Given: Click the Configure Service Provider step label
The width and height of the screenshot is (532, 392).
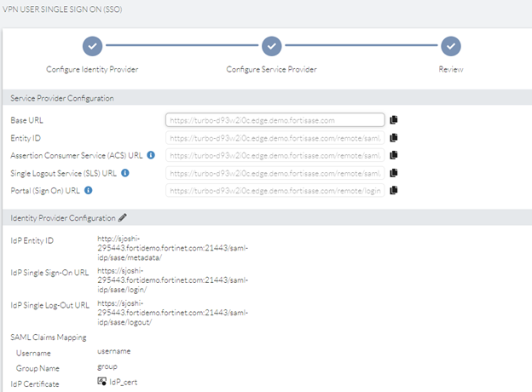Looking at the screenshot, I should point(271,70).
